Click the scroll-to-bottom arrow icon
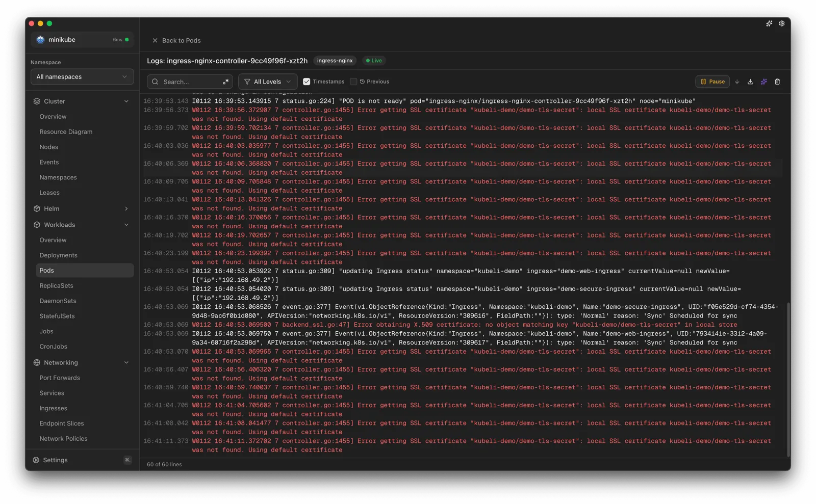Screen dimensions: 816x504 (737, 82)
